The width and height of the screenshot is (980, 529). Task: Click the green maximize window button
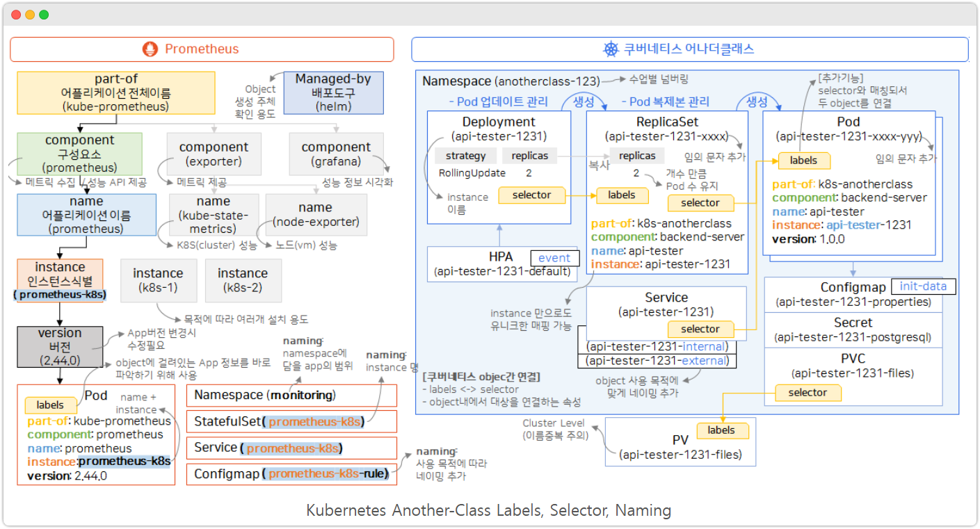[44, 15]
